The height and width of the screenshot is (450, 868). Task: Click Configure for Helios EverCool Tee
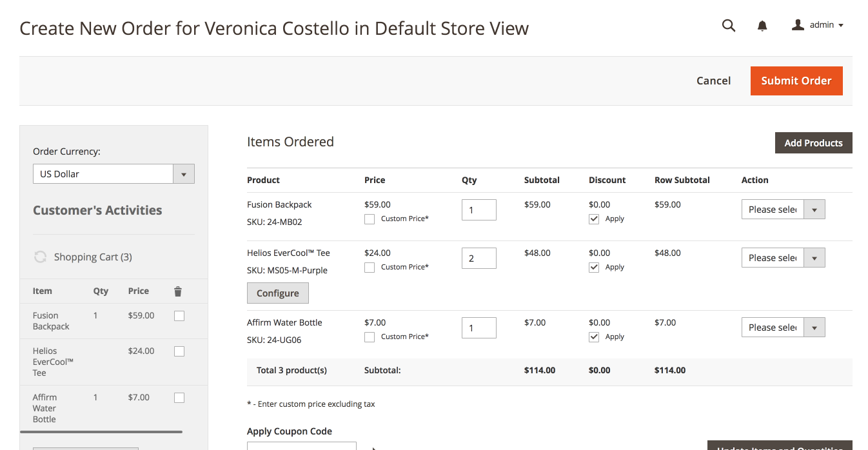pyautogui.click(x=277, y=293)
